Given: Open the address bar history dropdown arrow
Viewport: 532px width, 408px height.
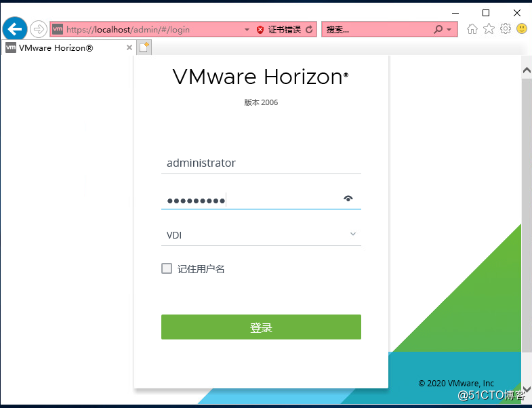Looking at the screenshot, I should click(247, 30).
